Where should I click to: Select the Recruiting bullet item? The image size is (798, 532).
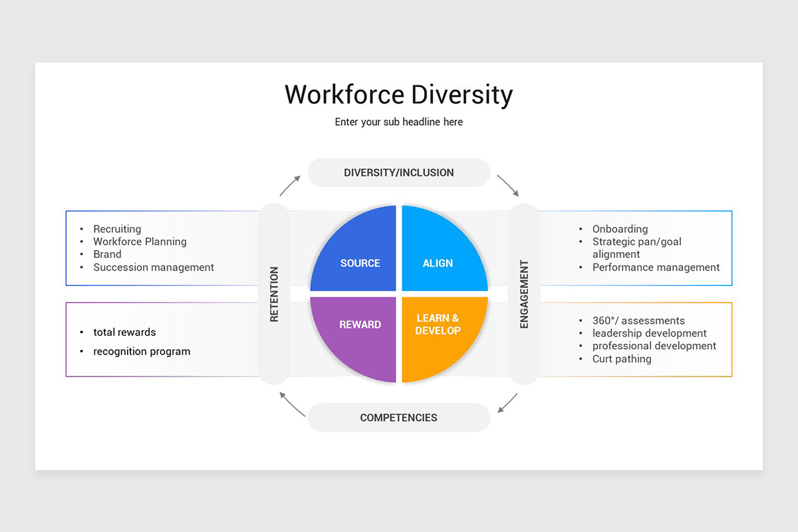[117, 229]
